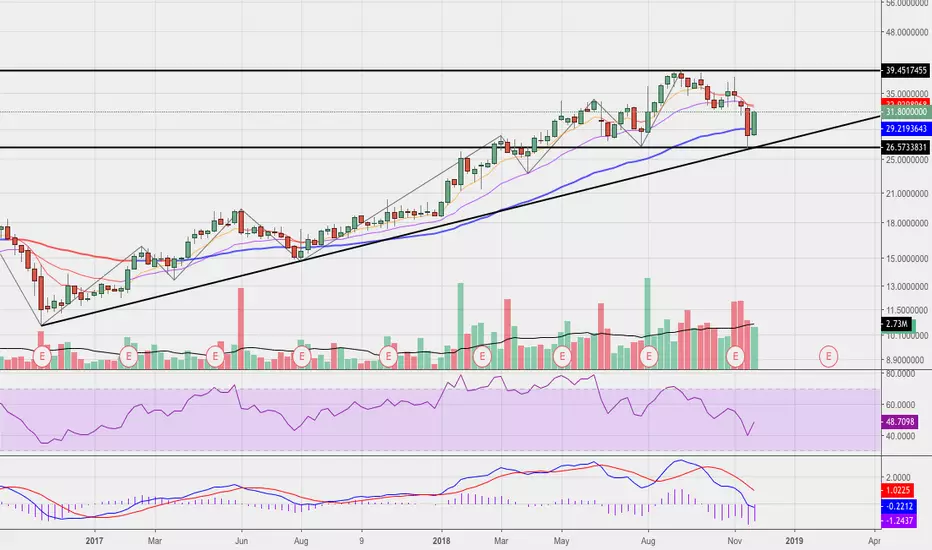Screen dimensions: 932x550
Task: Click the earnings E marker above Aug 2018
Action: tap(648, 357)
